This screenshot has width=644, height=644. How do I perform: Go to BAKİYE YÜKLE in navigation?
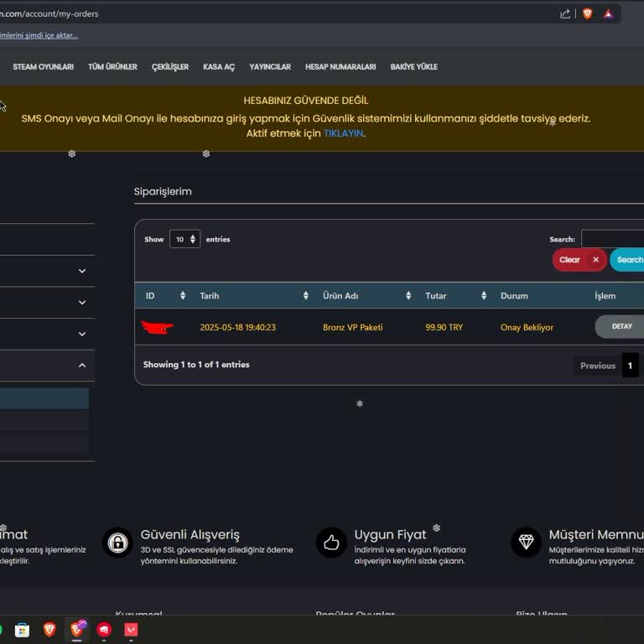413,67
